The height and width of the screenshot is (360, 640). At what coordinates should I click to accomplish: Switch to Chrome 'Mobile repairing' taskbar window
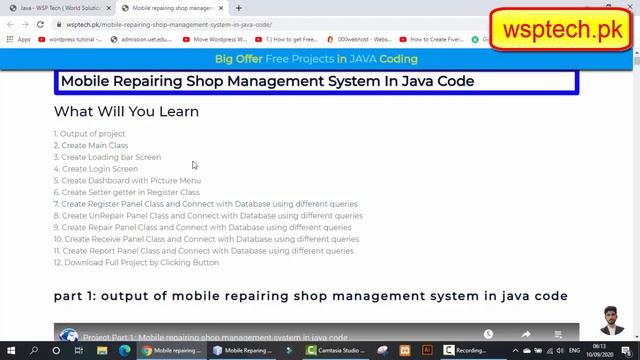click(172, 350)
